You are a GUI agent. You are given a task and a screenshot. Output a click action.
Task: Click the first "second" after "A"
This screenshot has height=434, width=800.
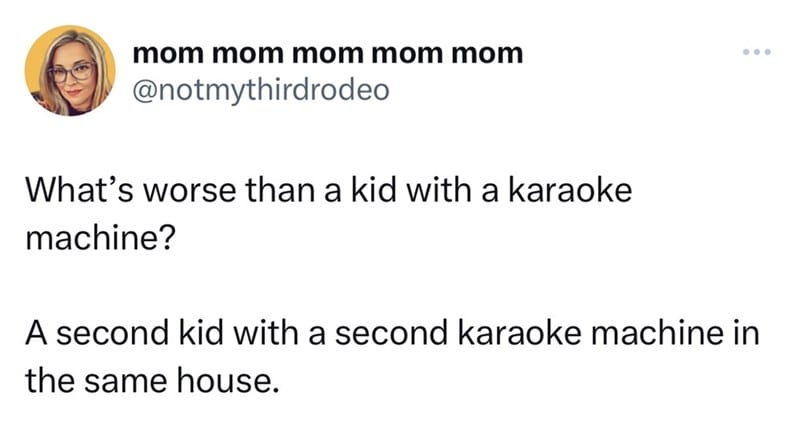click(x=112, y=333)
